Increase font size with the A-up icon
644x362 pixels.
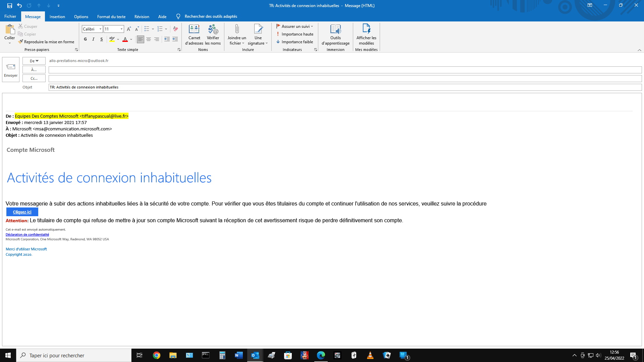tap(129, 29)
